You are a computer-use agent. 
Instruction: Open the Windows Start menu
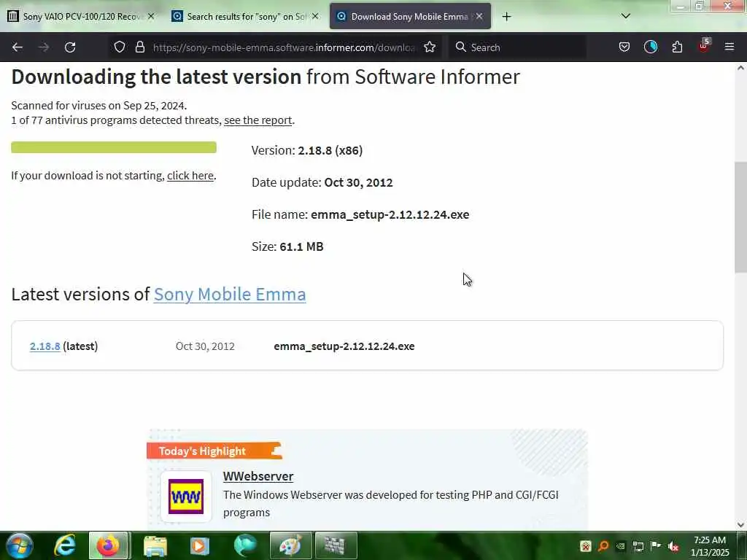(x=20, y=545)
